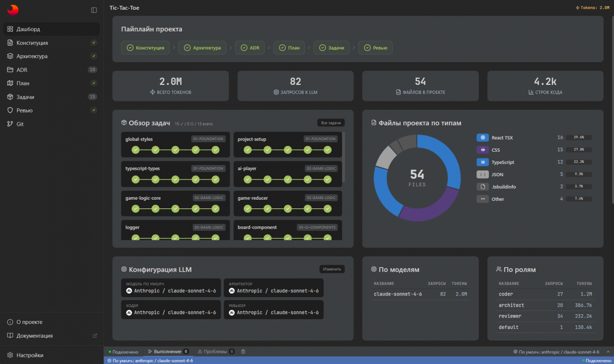Open the Ревьюер model selector
Screen dimensions: 614x364
coord(274,310)
